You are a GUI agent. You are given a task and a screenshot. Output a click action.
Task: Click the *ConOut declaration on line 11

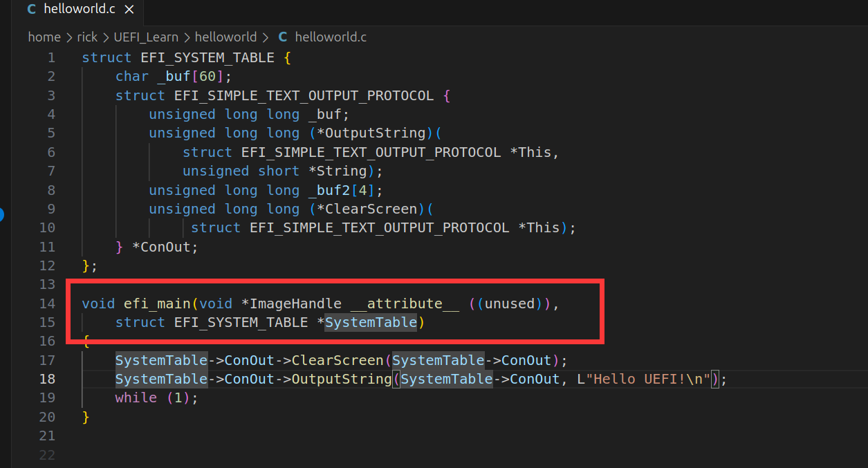click(165, 247)
